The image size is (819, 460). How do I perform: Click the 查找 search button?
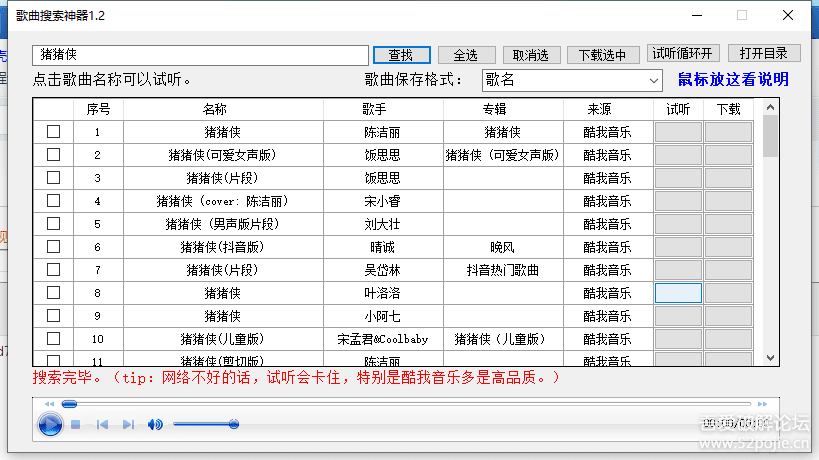(402, 55)
